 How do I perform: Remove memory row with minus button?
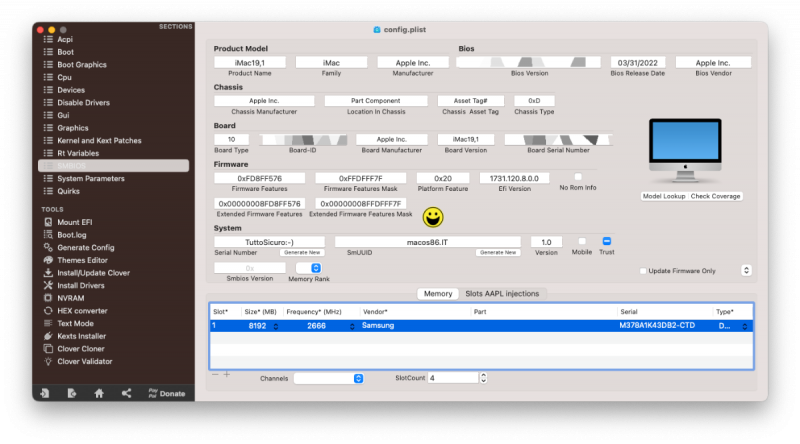215,375
